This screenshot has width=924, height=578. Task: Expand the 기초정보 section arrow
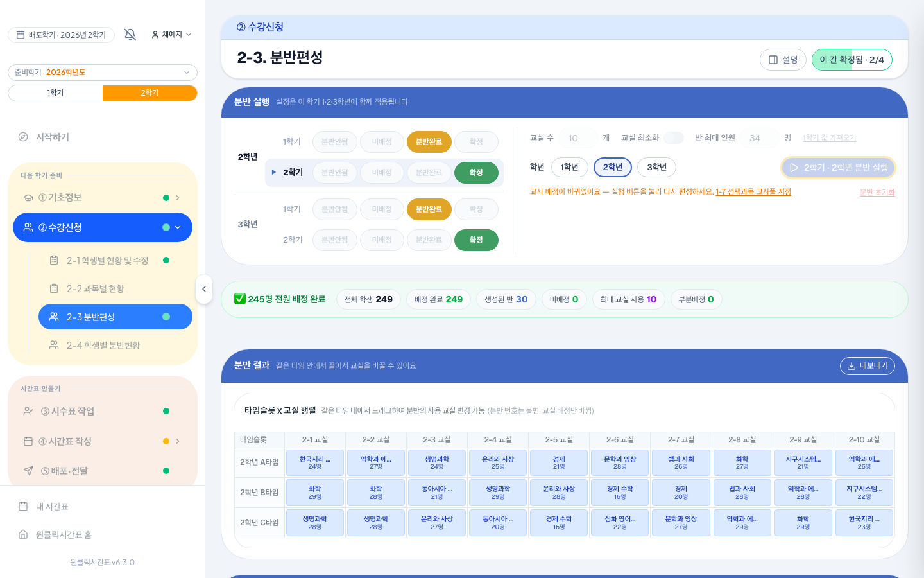click(x=178, y=198)
